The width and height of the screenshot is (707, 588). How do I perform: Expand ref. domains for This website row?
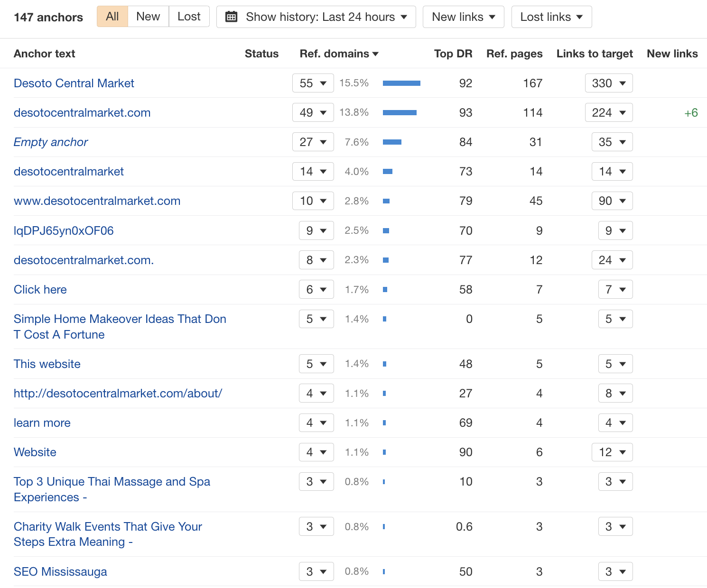[316, 364]
